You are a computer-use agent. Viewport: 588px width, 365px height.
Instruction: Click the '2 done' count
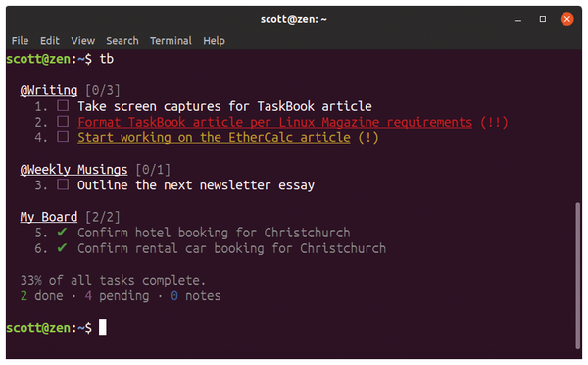coord(41,296)
